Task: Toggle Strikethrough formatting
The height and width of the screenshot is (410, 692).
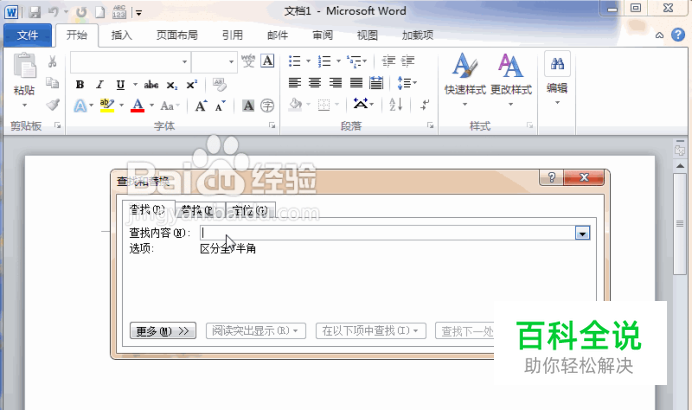Action: click(x=151, y=84)
